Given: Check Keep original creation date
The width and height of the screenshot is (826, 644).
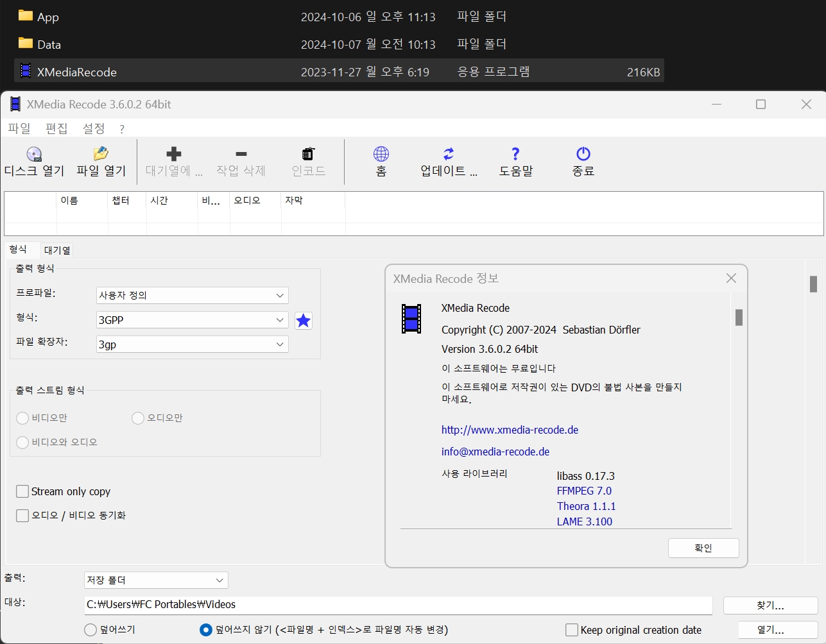Looking at the screenshot, I should [572, 630].
